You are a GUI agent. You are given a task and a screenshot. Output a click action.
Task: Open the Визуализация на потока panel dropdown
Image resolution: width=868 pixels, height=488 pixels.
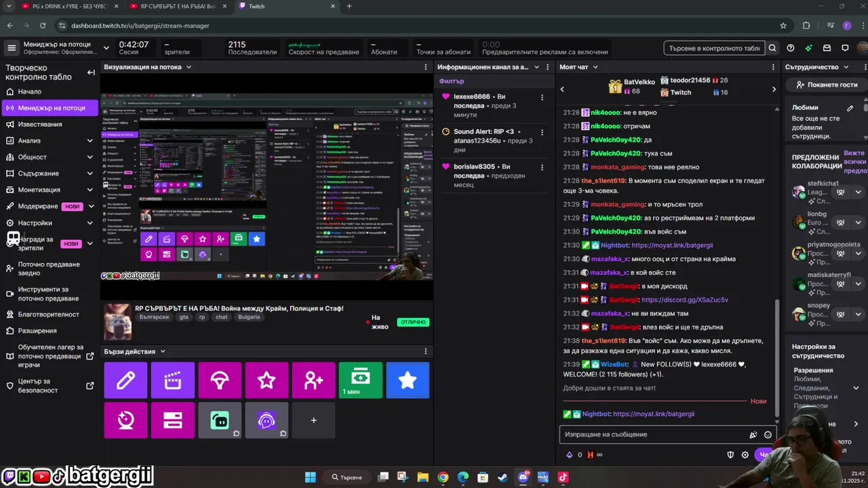coord(189,67)
